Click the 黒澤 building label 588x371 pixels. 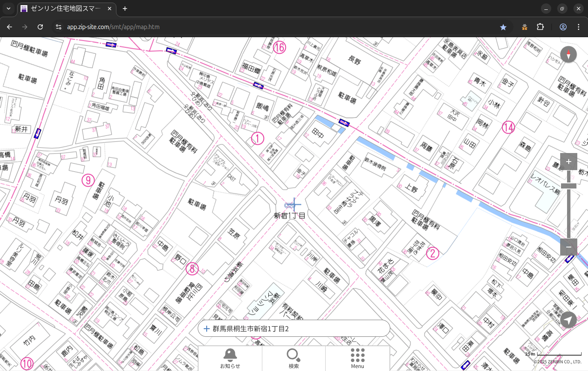375,221
